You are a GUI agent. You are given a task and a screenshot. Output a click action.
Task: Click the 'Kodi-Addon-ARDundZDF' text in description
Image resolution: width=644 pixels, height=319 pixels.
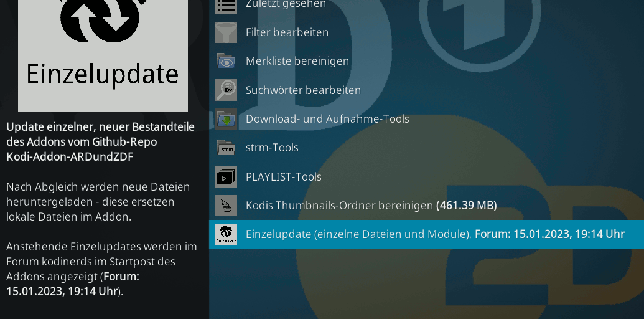[70, 157]
